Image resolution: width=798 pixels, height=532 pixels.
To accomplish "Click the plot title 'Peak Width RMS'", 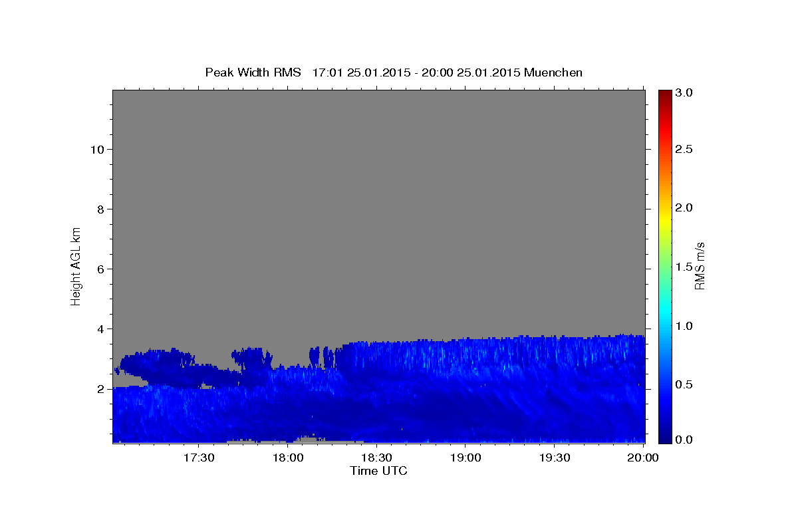I will [x=253, y=72].
